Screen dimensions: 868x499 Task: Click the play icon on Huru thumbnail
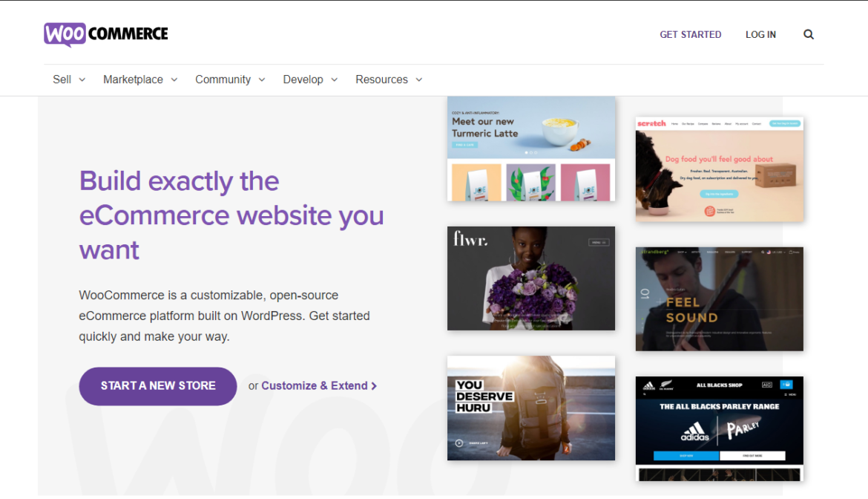point(459,443)
